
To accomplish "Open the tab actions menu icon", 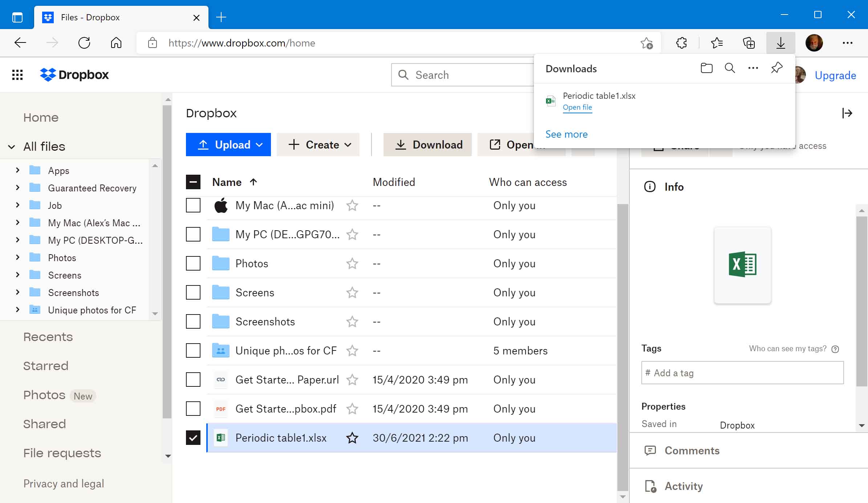I will tap(17, 17).
